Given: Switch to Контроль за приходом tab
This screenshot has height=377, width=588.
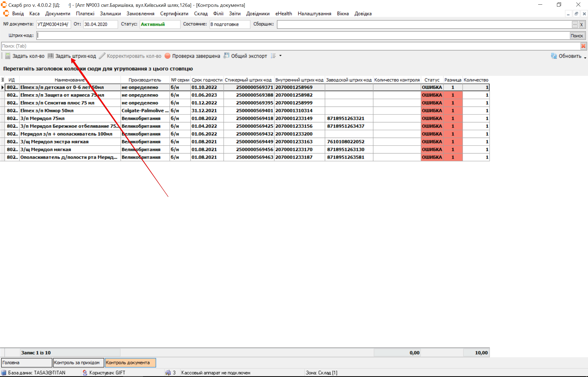Looking at the screenshot, I should tap(78, 363).
